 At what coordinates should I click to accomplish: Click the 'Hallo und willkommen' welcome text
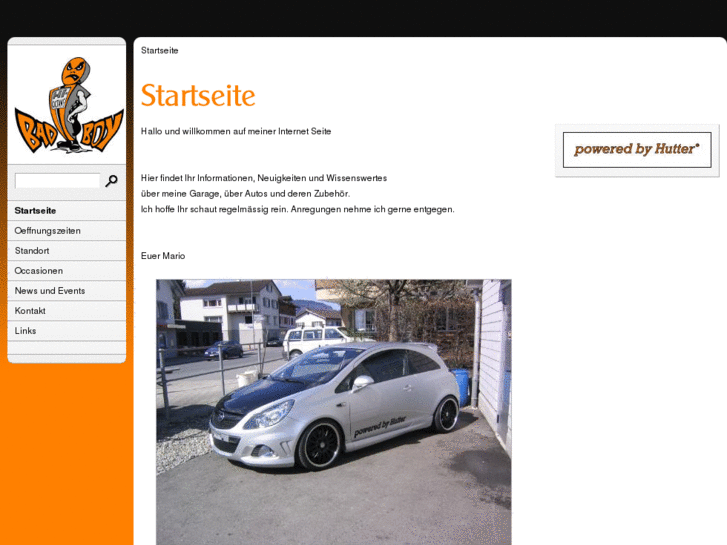(x=236, y=131)
